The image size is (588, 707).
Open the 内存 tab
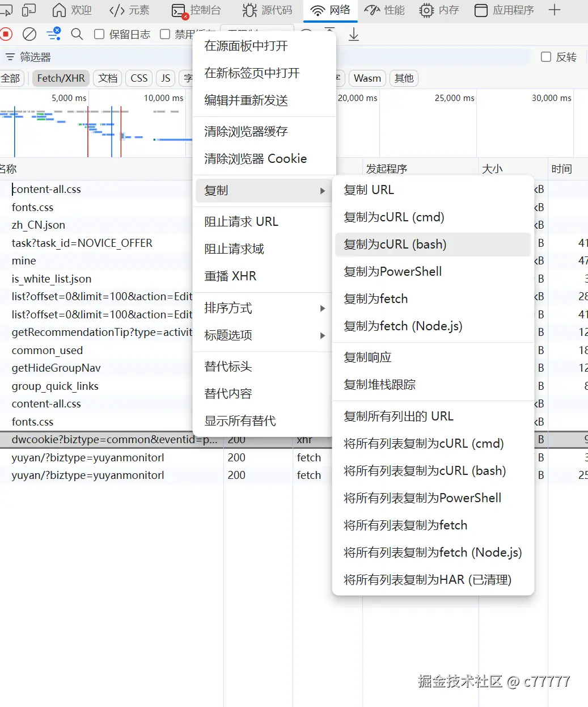click(439, 10)
